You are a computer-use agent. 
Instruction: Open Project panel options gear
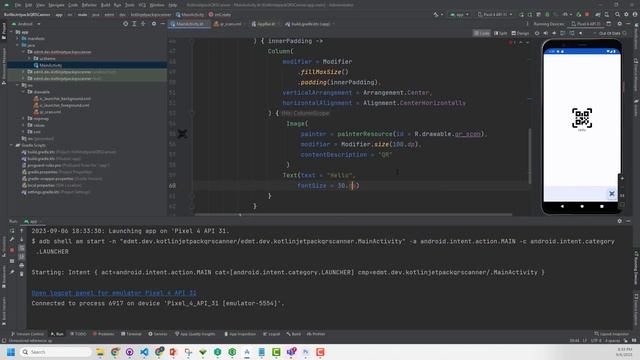click(154, 24)
